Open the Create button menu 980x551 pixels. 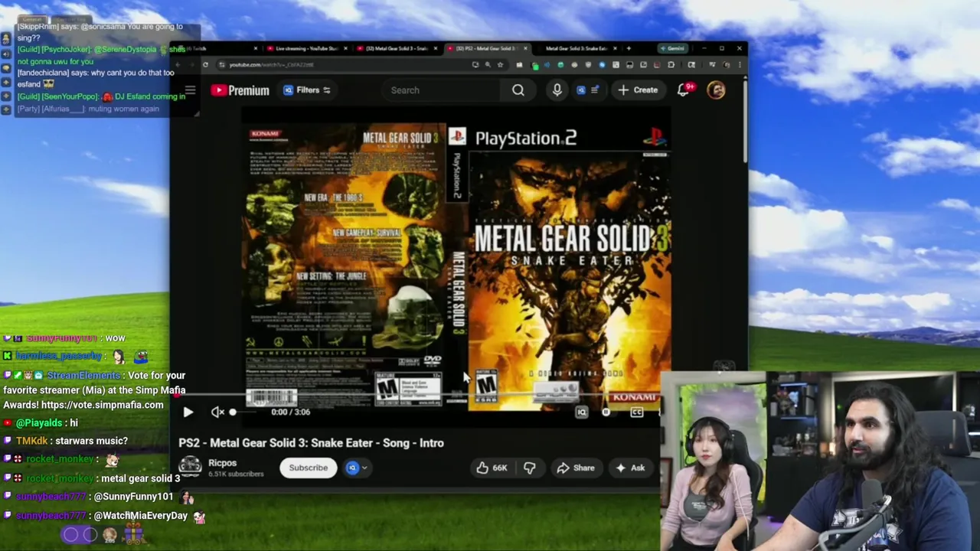[638, 90]
